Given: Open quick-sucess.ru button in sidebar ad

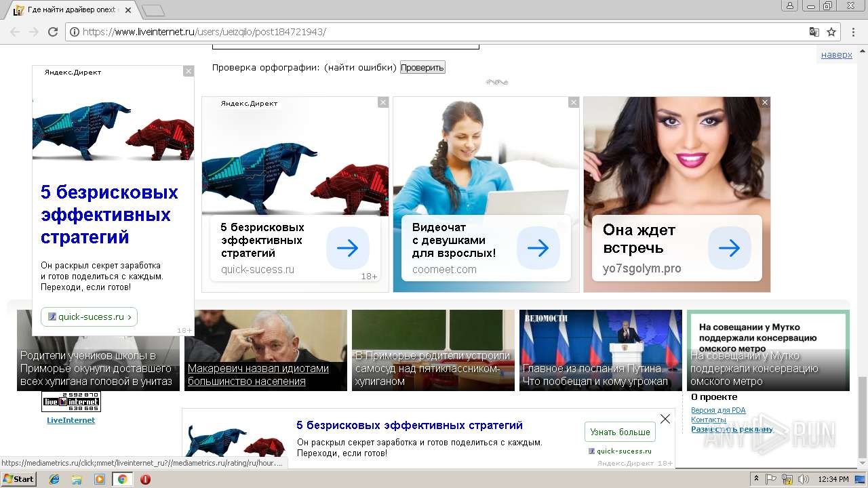Looking at the screenshot, I should point(89,317).
